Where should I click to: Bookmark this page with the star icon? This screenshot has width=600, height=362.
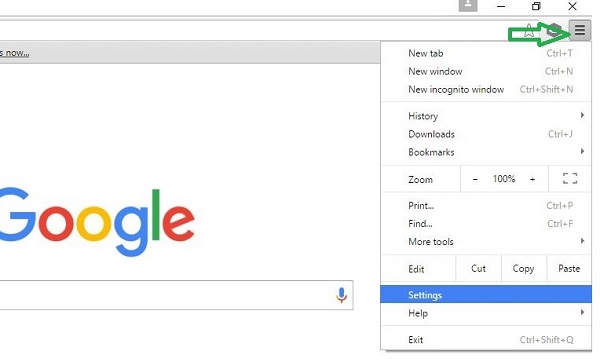[x=529, y=31]
